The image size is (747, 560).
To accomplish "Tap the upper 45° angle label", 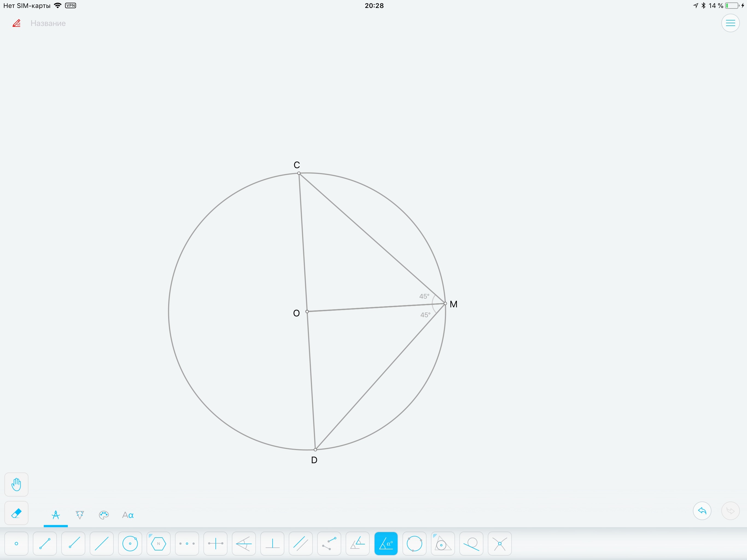I will [x=424, y=296].
